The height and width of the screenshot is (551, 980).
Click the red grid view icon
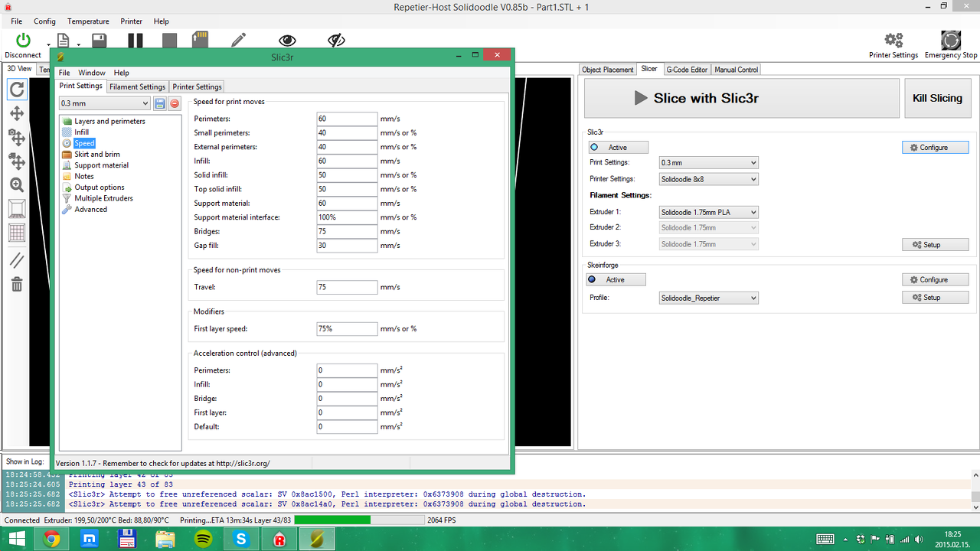point(17,232)
